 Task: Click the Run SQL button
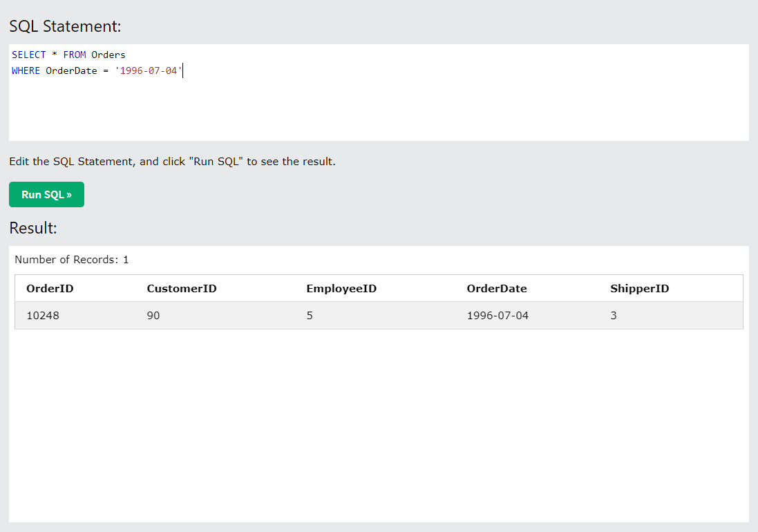(x=46, y=194)
